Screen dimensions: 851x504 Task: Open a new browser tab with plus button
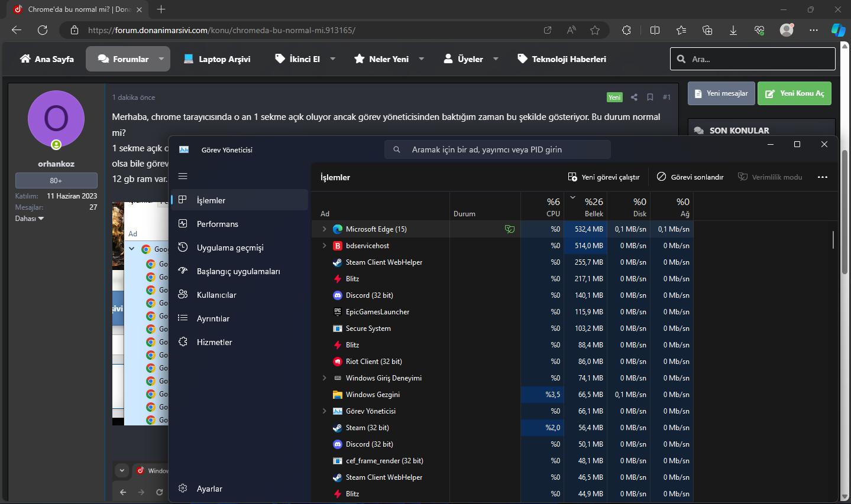(161, 9)
